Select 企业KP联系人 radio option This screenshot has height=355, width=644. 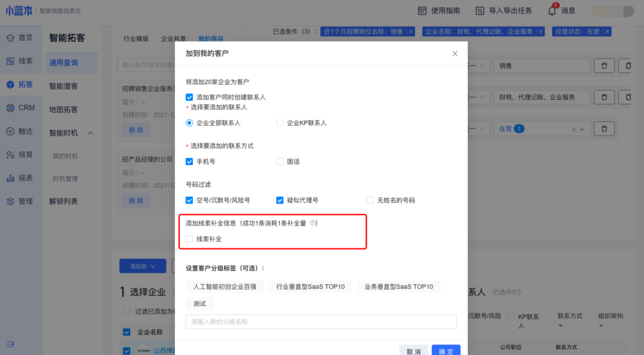point(280,123)
